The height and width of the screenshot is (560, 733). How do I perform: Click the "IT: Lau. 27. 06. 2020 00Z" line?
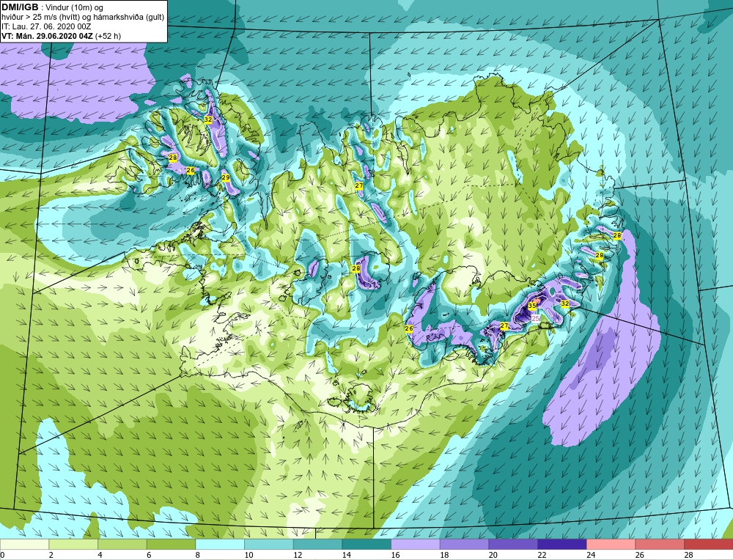pos(46,26)
